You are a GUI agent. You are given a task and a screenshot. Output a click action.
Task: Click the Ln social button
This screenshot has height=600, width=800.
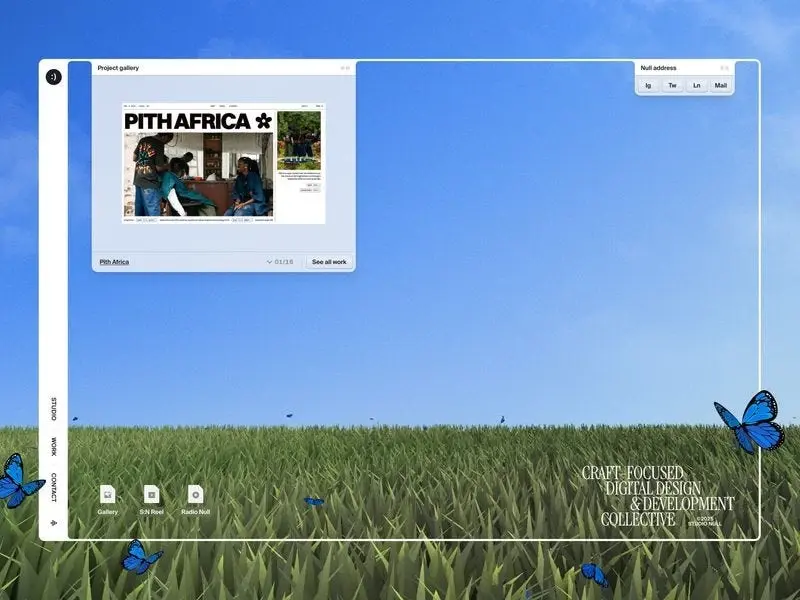coord(696,86)
